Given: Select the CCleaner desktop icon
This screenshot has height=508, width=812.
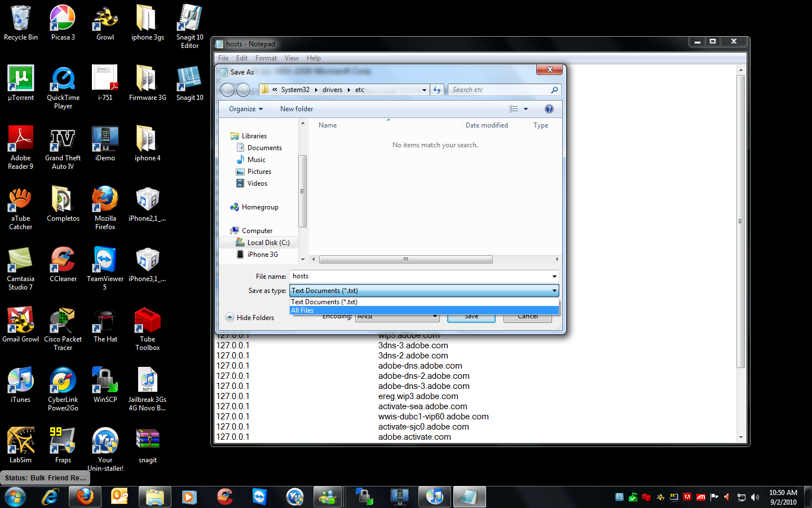Looking at the screenshot, I should (x=63, y=264).
